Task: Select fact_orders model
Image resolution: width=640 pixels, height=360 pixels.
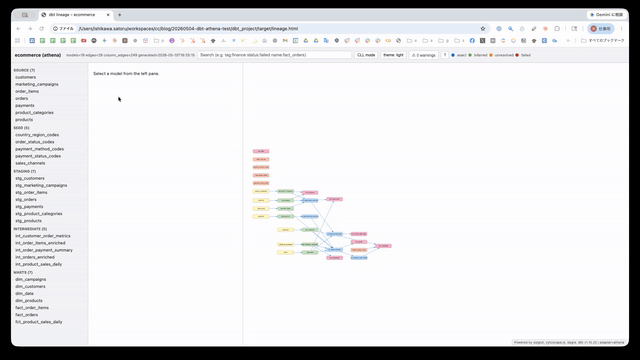Action: point(27,315)
